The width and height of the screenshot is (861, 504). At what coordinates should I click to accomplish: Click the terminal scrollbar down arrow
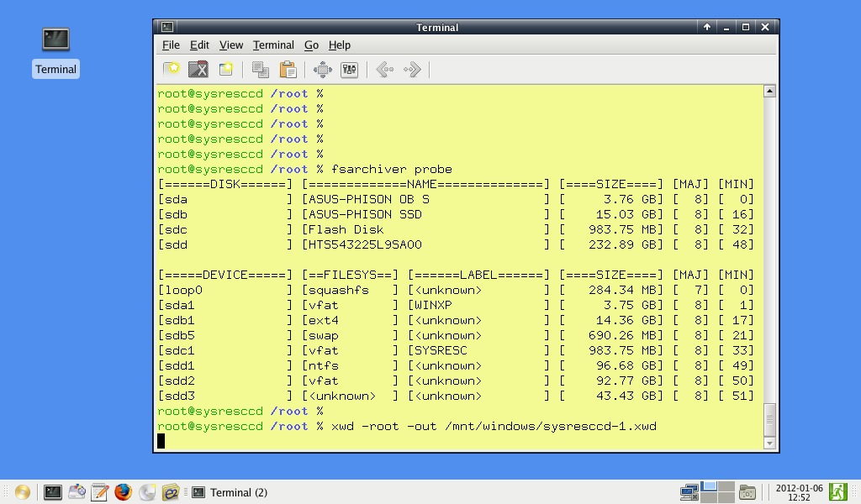[769, 444]
